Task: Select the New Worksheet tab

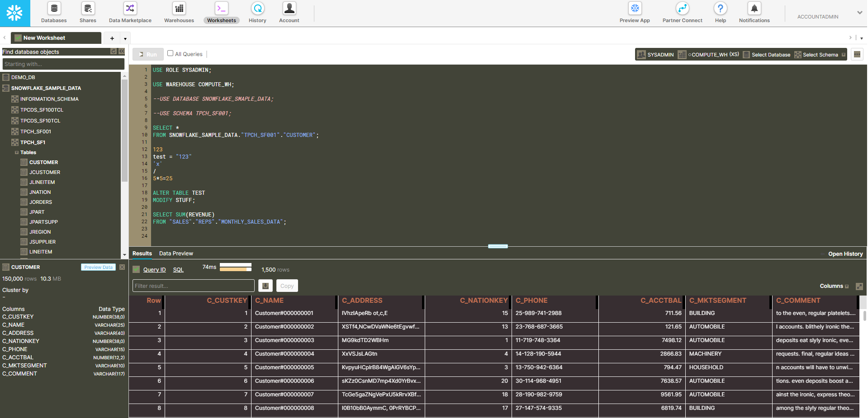Action: point(56,38)
